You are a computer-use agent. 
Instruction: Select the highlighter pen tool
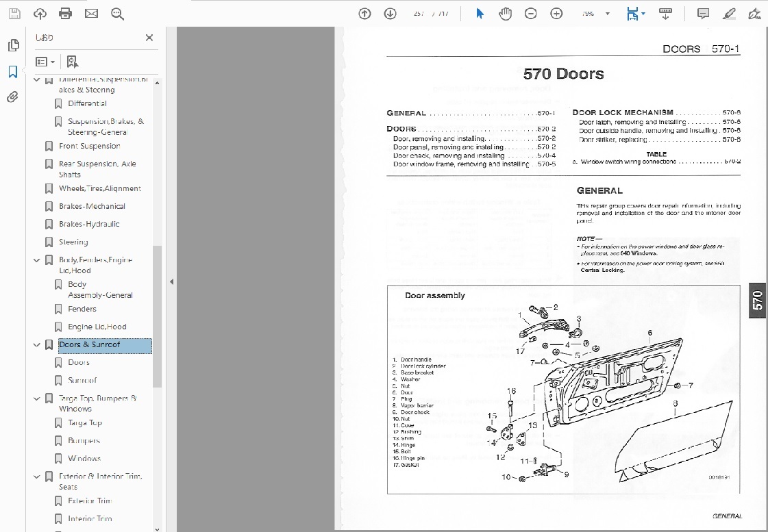pyautogui.click(x=729, y=14)
